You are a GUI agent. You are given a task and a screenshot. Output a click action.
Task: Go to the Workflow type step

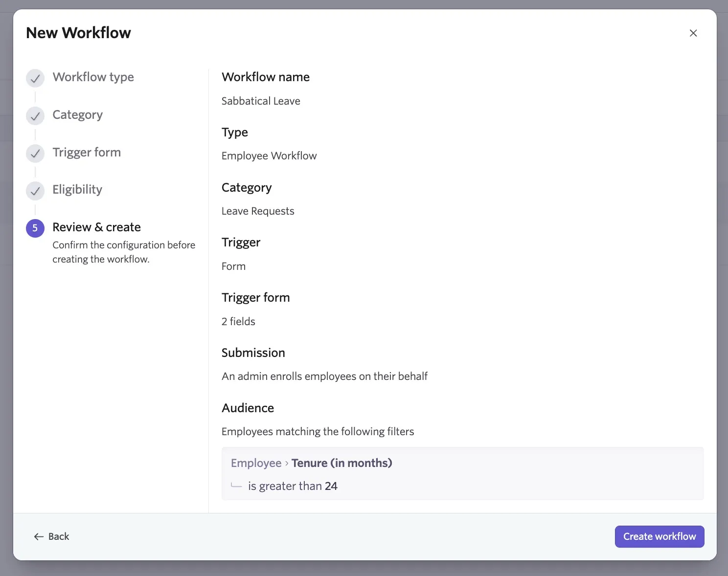(93, 77)
